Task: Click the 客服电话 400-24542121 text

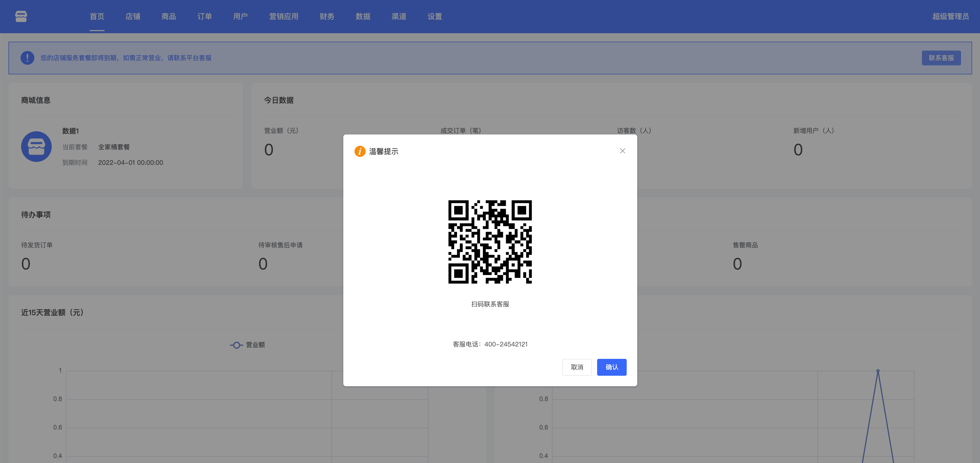Action: pos(490,344)
